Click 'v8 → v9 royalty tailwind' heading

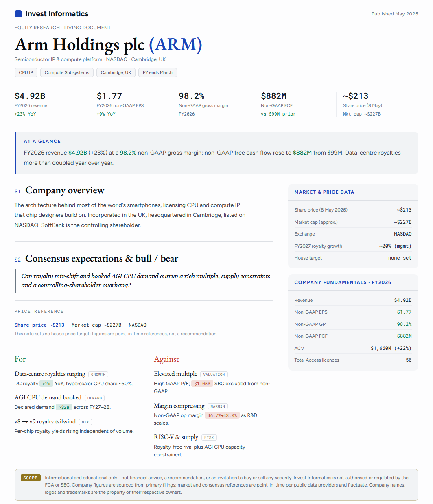pyautogui.click(x=45, y=422)
